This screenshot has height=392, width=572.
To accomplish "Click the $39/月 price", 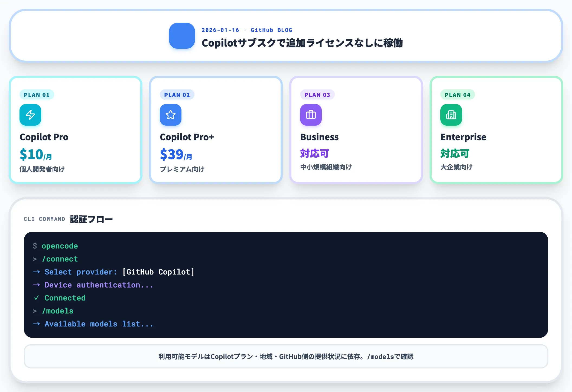I will tap(176, 154).
